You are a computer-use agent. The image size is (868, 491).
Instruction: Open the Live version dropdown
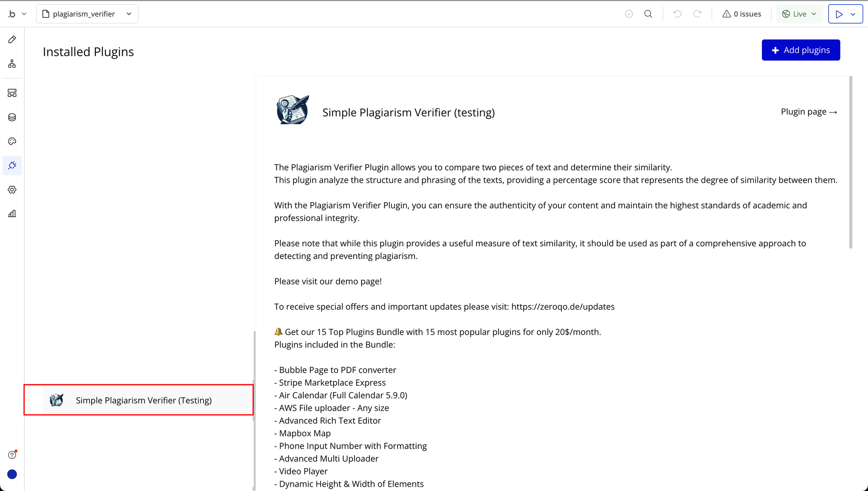click(799, 14)
